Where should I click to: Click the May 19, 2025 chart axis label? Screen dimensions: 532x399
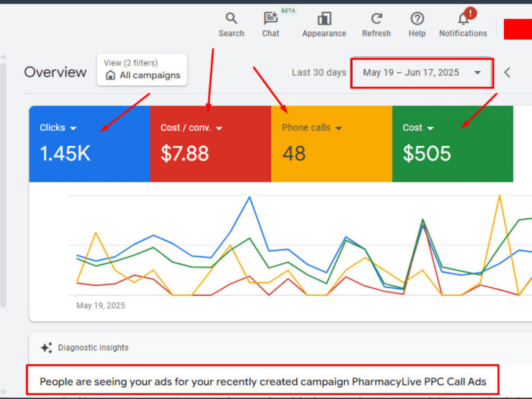101,306
